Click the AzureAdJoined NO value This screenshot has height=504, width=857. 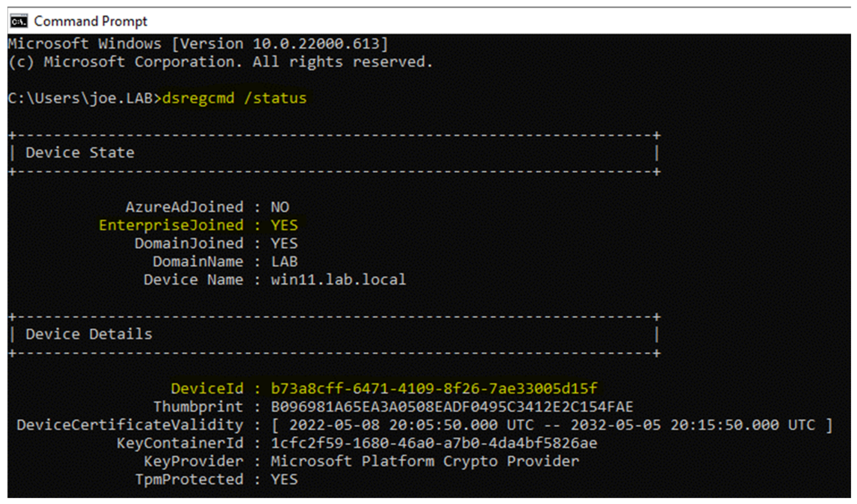(x=280, y=207)
